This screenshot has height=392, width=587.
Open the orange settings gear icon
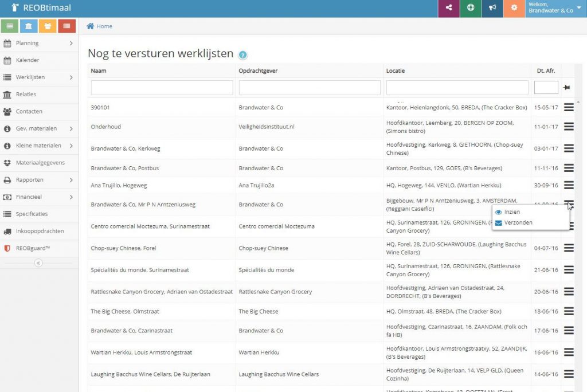[x=514, y=9]
